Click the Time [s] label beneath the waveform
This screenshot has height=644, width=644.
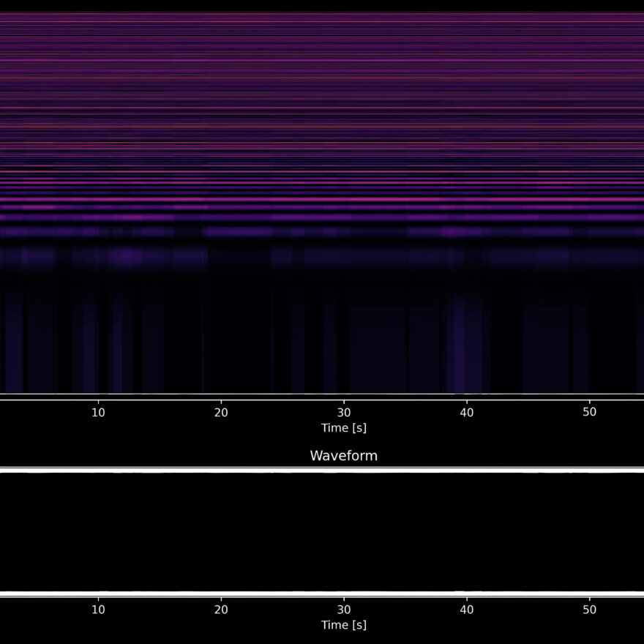343,625
